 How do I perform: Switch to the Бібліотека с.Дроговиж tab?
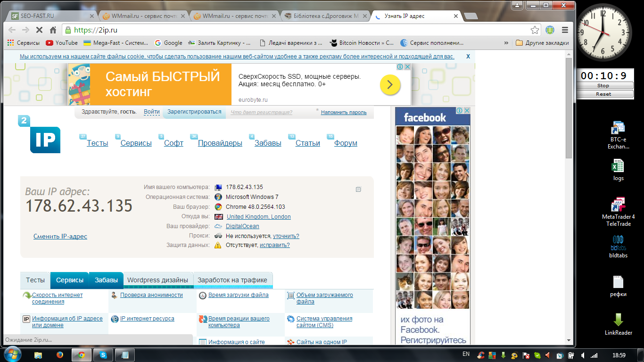click(x=325, y=16)
